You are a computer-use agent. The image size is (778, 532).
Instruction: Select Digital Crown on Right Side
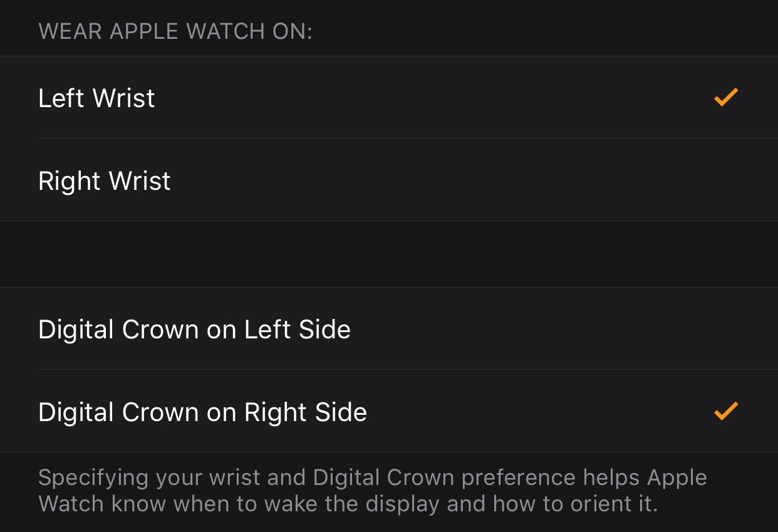388,412
